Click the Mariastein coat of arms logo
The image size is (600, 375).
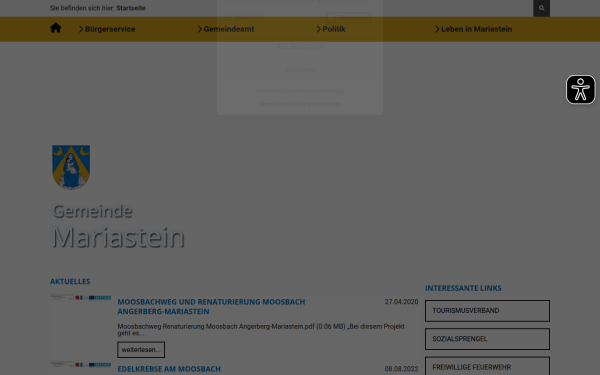tap(71, 167)
